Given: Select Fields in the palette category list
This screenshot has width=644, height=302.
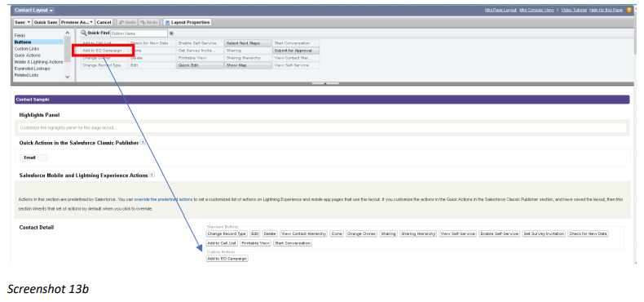Looking at the screenshot, I should [x=20, y=36].
